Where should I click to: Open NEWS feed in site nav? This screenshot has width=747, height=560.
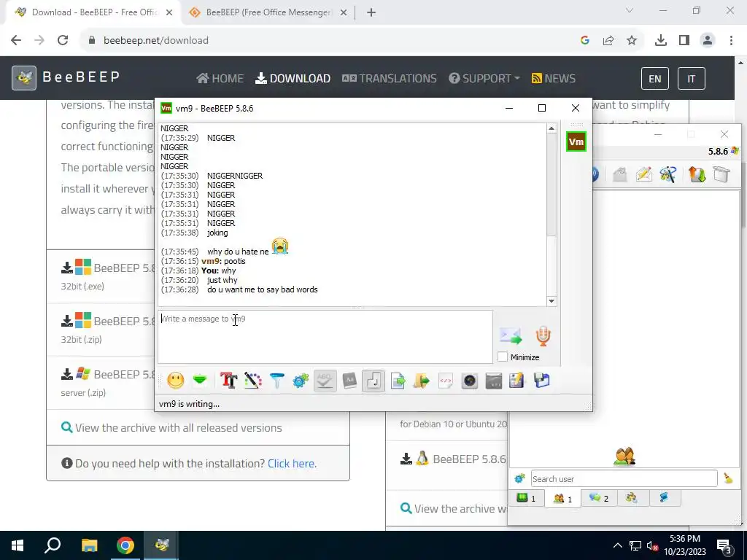[x=554, y=78]
